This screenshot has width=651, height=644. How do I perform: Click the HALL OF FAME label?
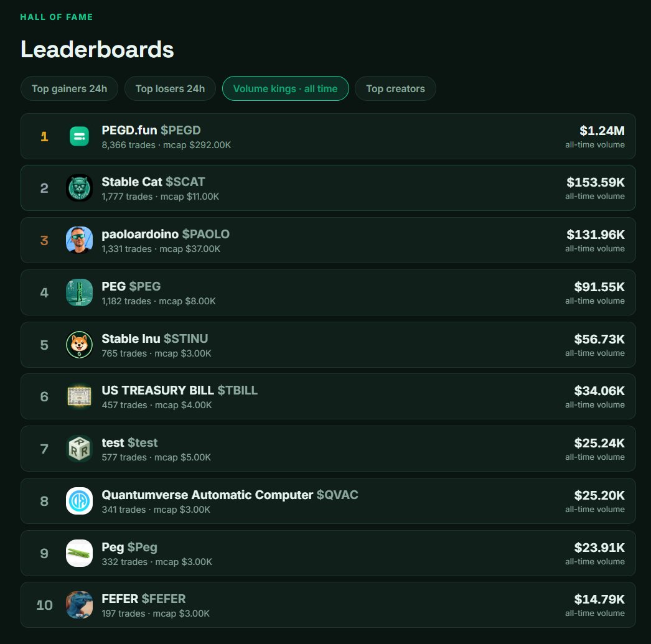coord(57,17)
